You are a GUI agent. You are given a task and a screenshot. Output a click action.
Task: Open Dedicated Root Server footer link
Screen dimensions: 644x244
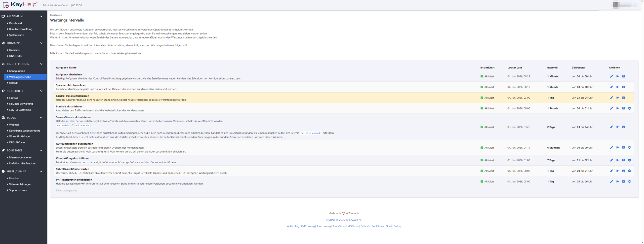coord(372,226)
